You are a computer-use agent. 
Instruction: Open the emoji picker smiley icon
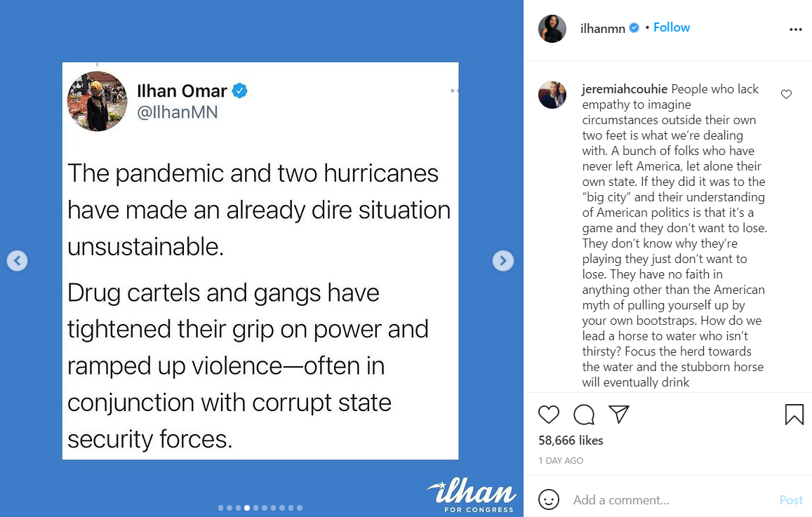549,499
